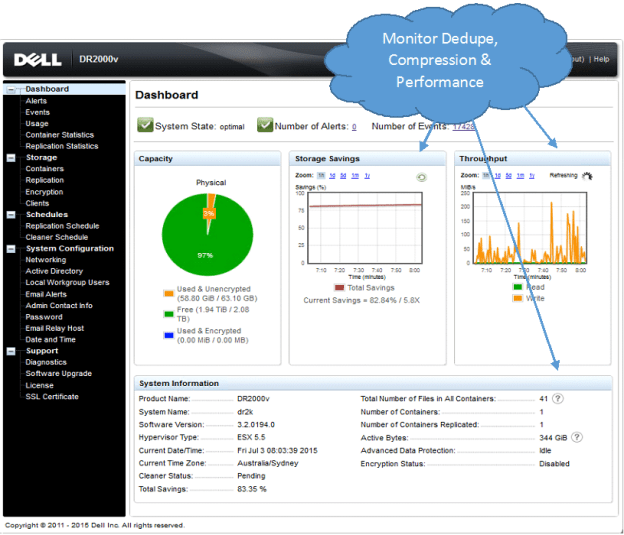The height and width of the screenshot is (535, 624).
Task: Select the Dashboard menu item
Action: click(47, 89)
